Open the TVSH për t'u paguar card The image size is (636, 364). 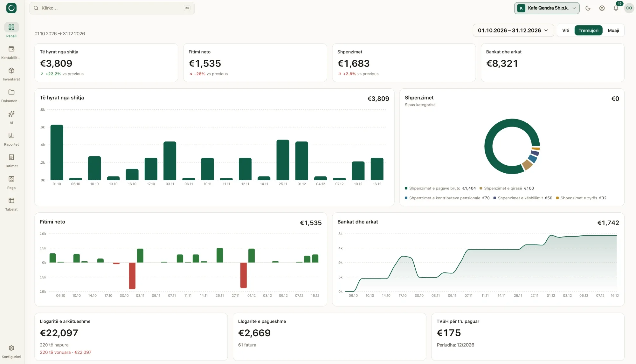pyautogui.click(x=528, y=337)
